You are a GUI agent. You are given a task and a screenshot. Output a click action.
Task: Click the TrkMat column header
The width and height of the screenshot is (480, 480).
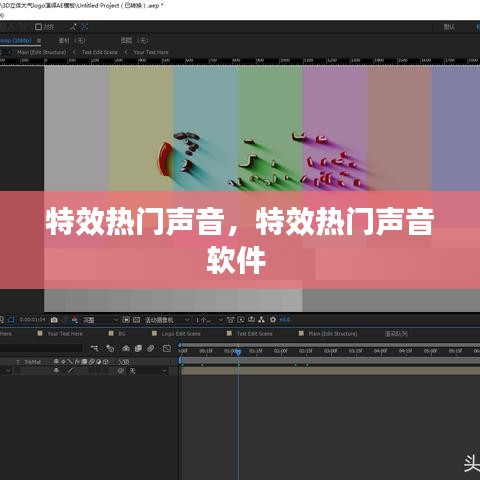(x=33, y=362)
